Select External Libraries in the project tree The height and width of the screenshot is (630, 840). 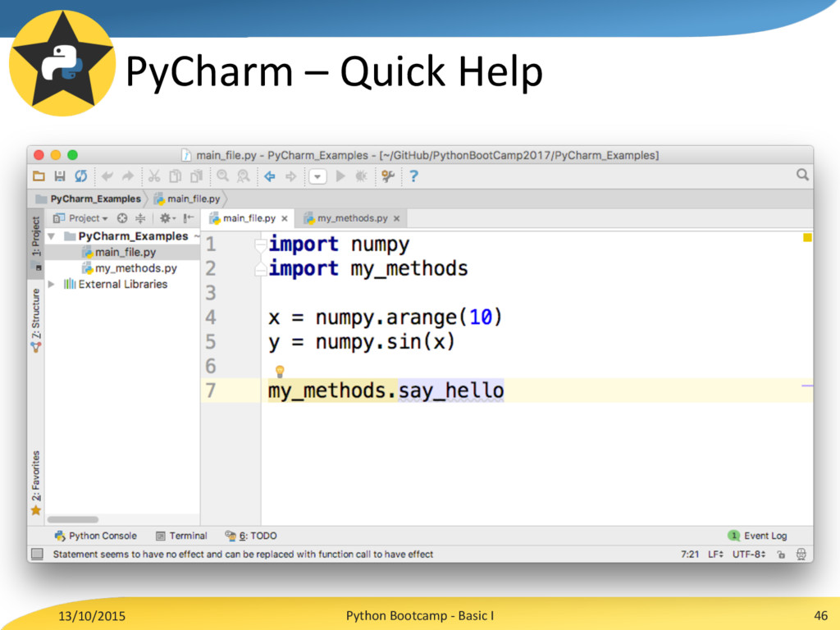point(123,284)
